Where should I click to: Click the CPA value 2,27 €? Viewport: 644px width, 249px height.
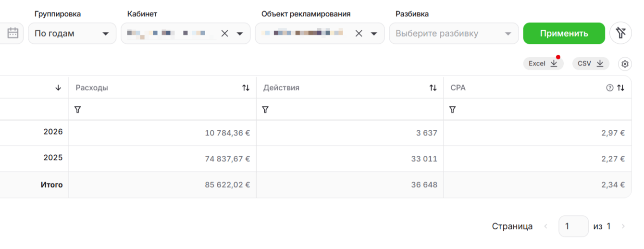click(613, 159)
